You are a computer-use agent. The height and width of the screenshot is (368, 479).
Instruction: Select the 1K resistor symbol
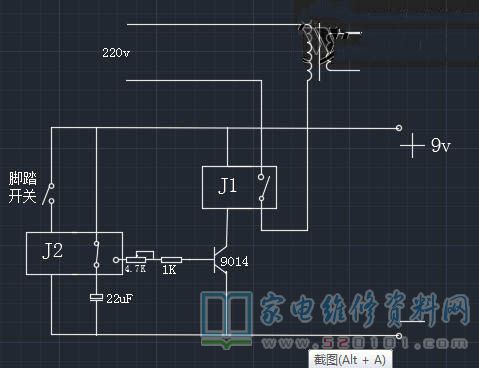pyautogui.click(x=171, y=260)
